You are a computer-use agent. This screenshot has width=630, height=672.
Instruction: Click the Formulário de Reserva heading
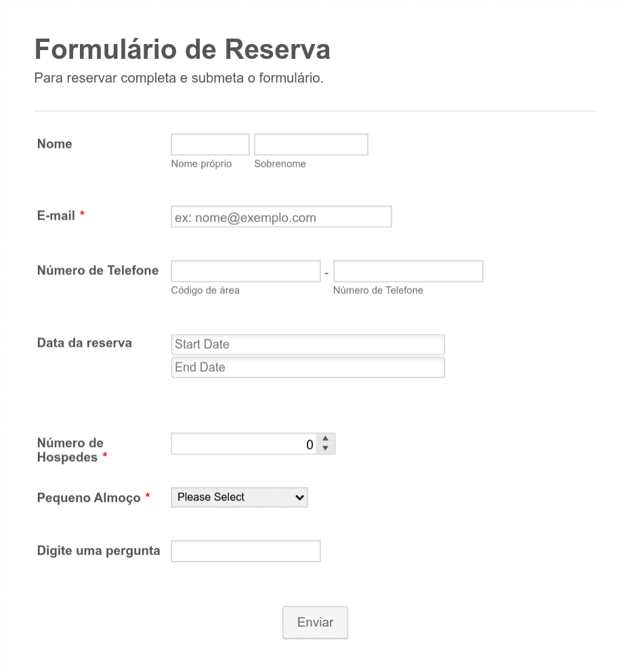click(182, 49)
